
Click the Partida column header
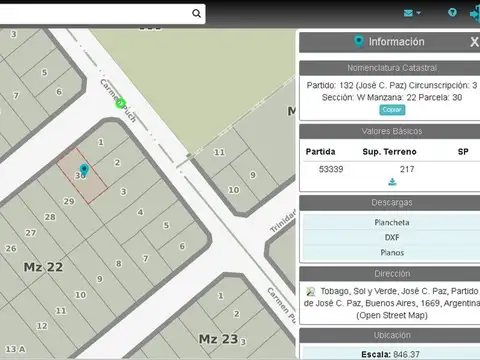(x=320, y=152)
